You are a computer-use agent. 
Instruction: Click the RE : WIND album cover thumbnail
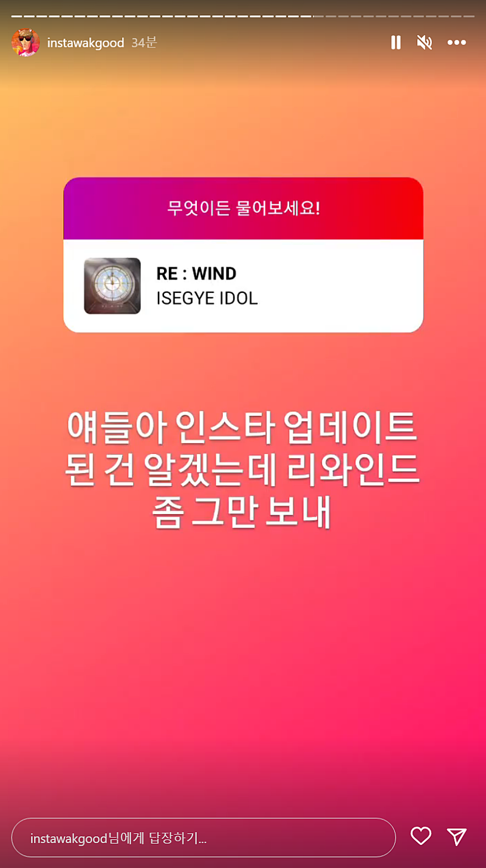(x=112, y=286)
